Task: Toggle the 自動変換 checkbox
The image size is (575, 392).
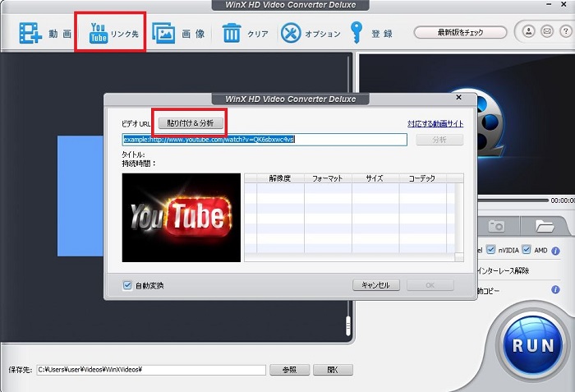Action: point(127,285)
